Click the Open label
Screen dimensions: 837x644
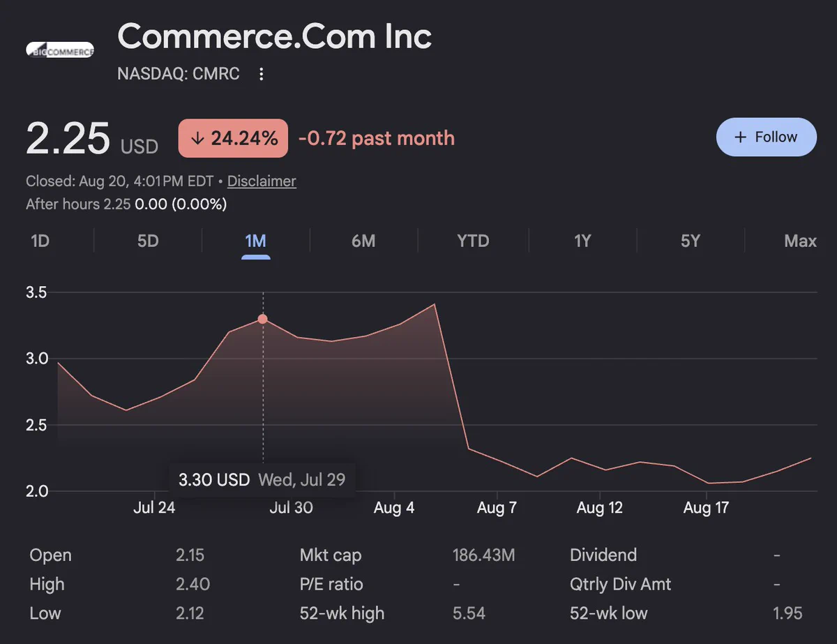click(50, 555)
